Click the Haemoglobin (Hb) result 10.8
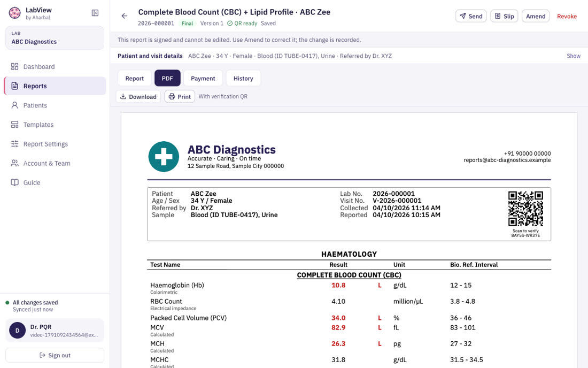This screenshot has height=368, width=588. click(338, 285)
